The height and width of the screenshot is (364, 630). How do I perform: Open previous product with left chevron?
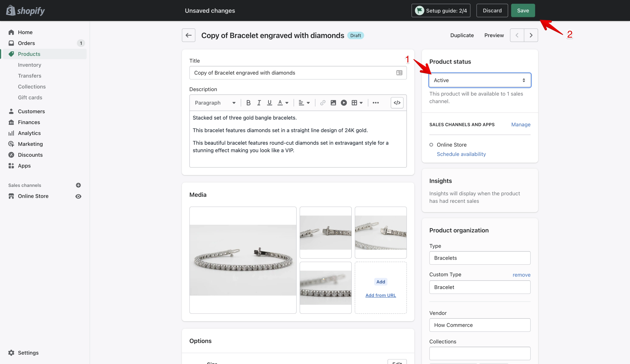pyautogui.click(x=517, y=35)
